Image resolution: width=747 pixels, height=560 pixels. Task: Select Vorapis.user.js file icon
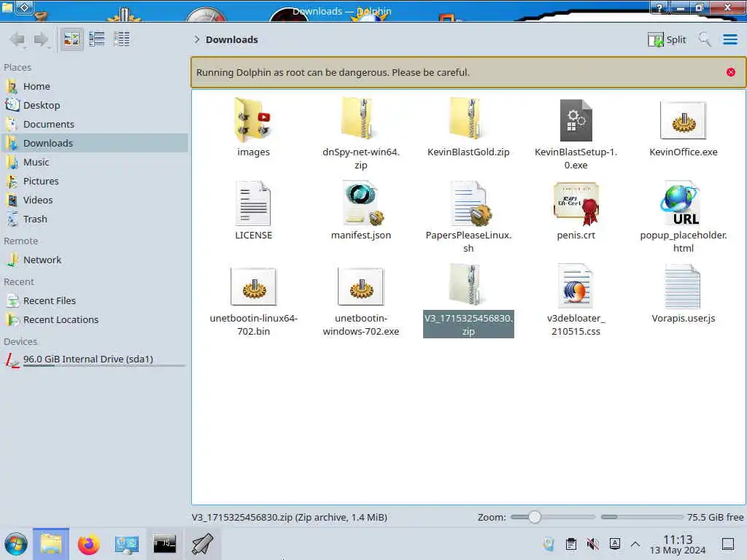(x=683, y=286)
